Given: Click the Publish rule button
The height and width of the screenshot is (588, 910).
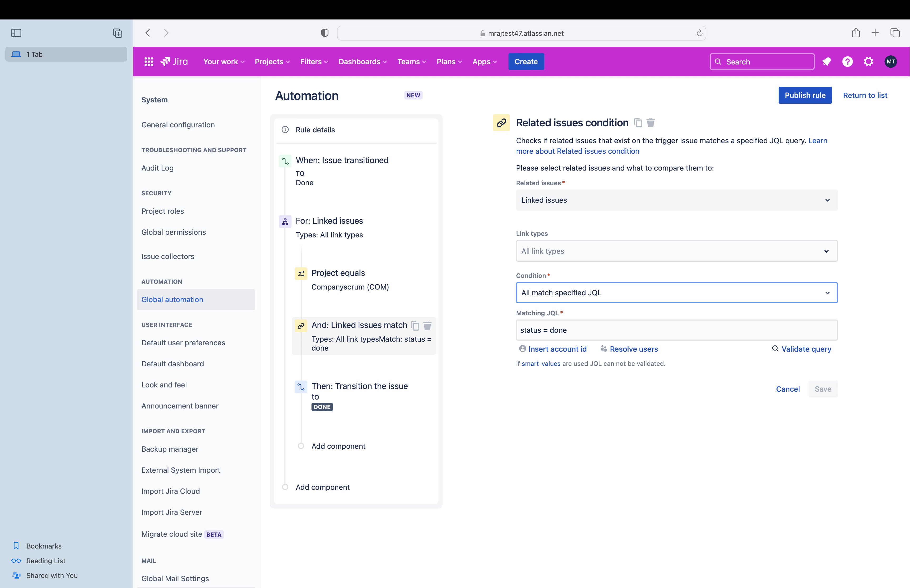Looking at the screenshot, I should pyautogui.click(x=805, y=95).
